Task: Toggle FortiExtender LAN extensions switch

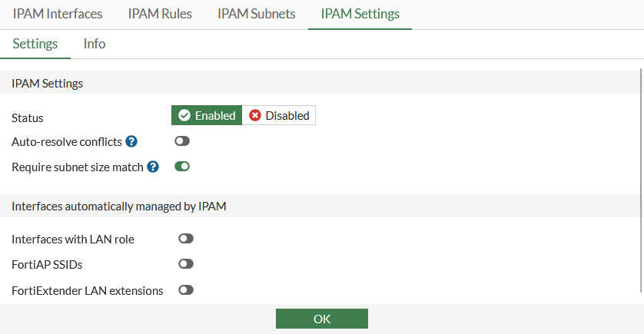Action: pyautogui.click(x=186, y=290)
